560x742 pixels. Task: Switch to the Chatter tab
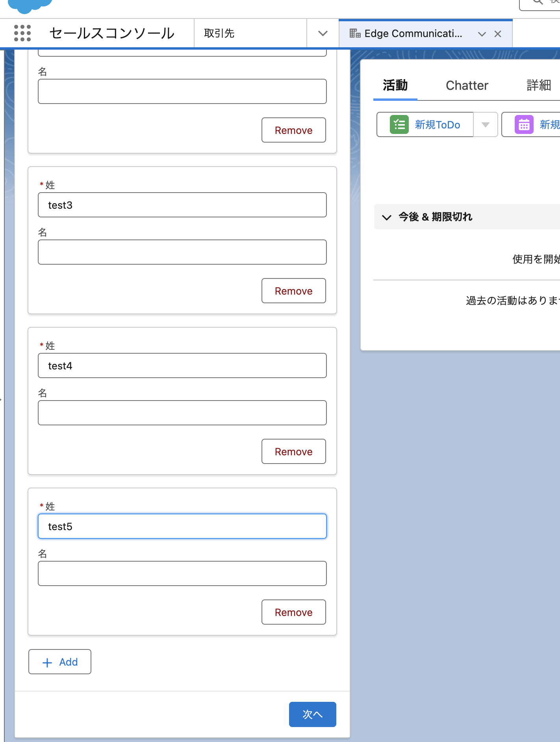point(467,85)
